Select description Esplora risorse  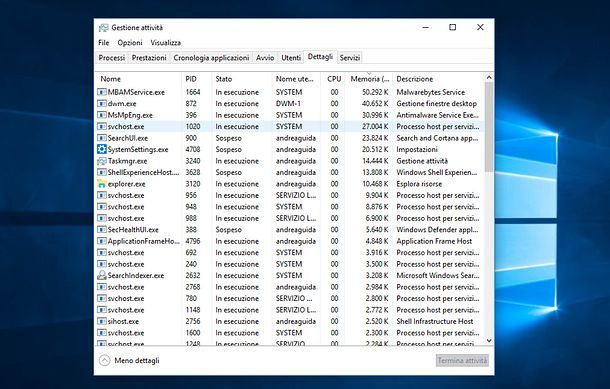[419, 184]
